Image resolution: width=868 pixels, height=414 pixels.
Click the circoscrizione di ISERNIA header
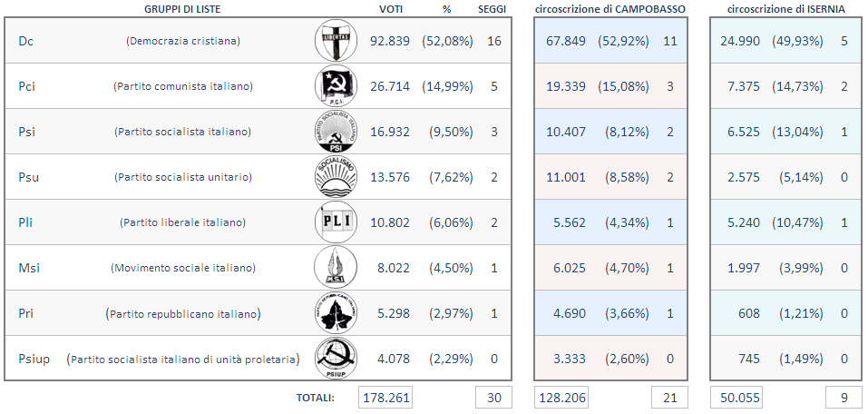pos(785,8)
